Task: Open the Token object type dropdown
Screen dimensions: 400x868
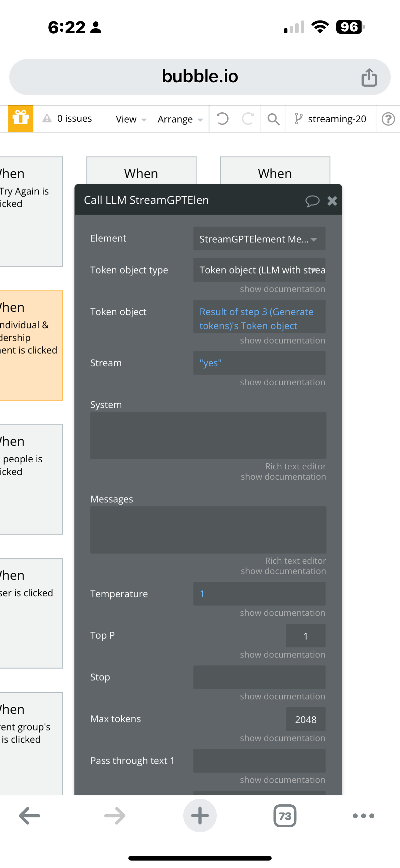Action: (259, 270)
